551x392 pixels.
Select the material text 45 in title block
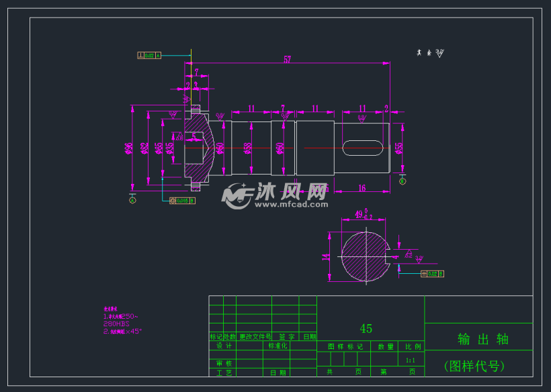coord(366,329)
